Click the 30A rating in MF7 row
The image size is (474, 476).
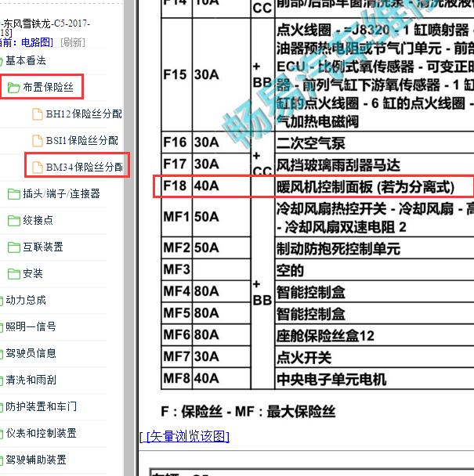pyautogui.click(x=222, y=357)
